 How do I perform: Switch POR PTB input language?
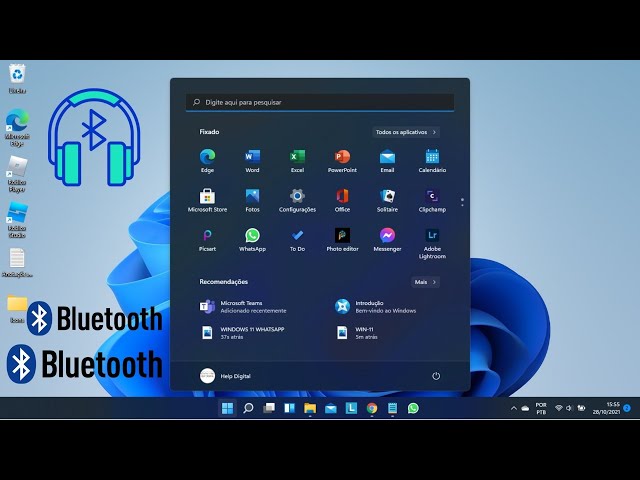coord(541,408)
